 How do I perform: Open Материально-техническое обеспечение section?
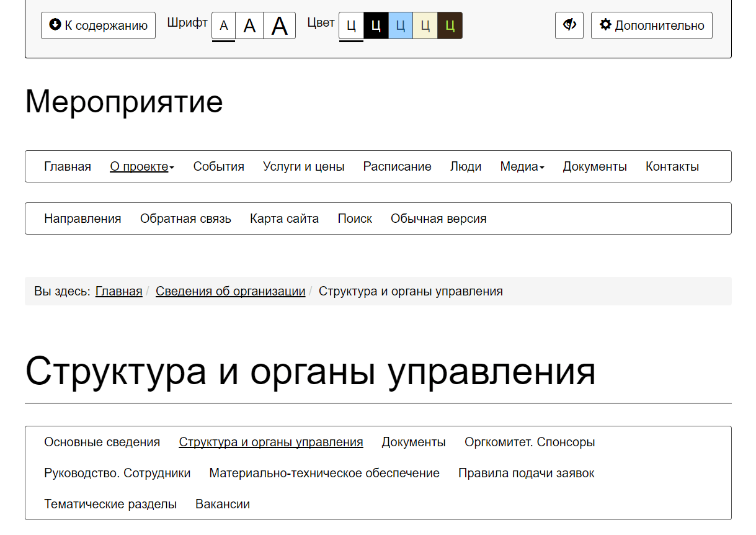coord(324,473)
